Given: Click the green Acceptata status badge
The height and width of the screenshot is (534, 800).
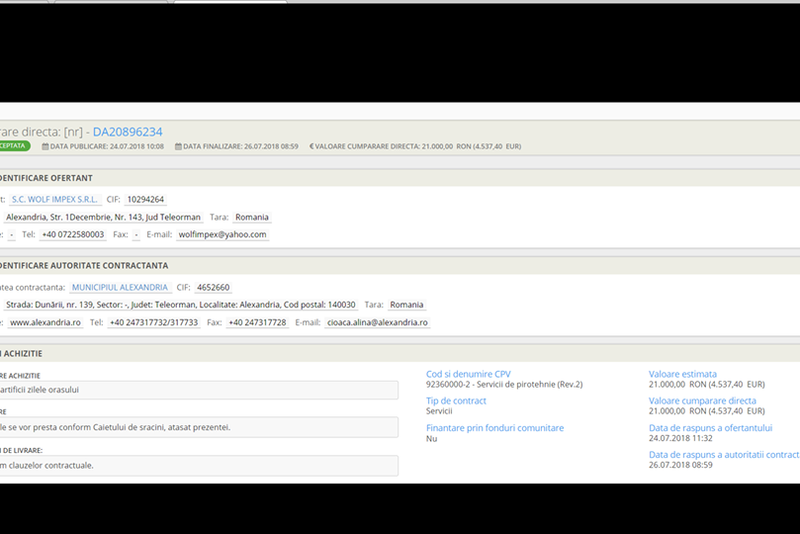Looking at the screenshot, I should pos(14,146).
